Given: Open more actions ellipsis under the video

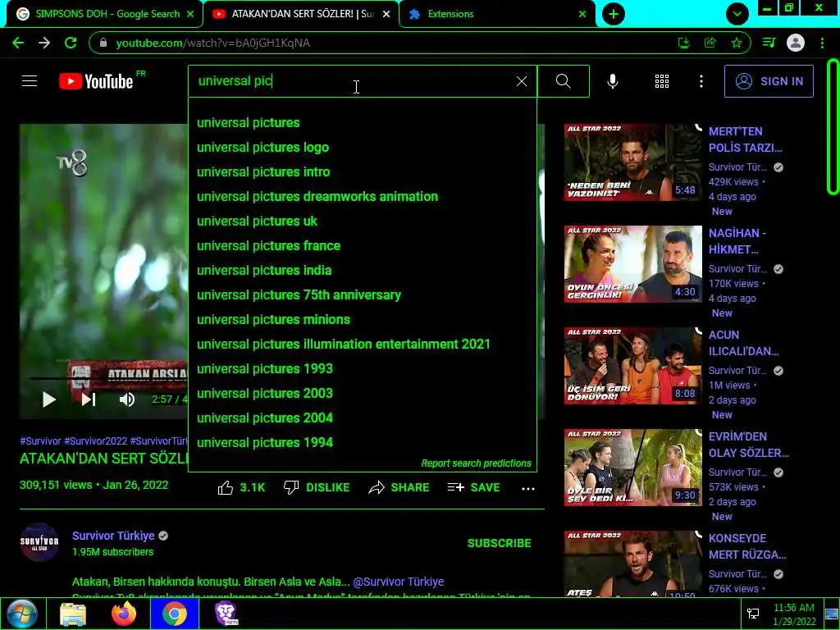Looking at the screenshot, I should pyautogui.click(x=527, y=488).
